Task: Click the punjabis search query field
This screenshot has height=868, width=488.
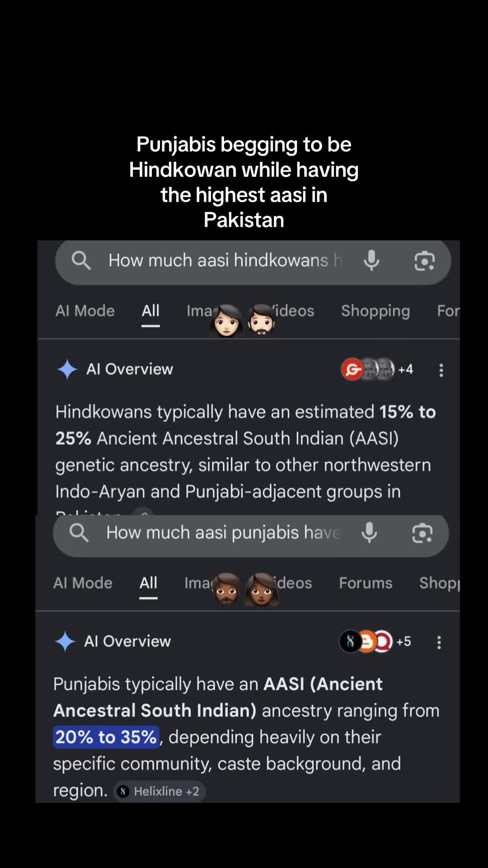Action: tap(223, 533)
